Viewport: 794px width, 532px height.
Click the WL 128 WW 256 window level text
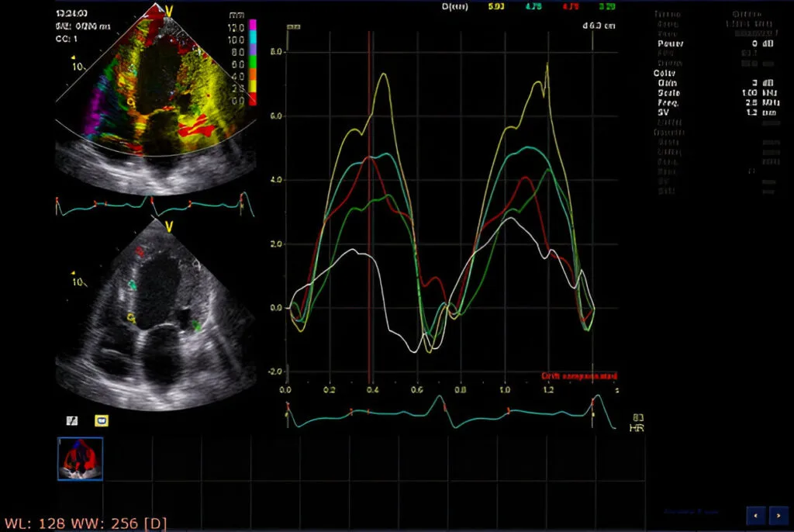pyautogui.click(x=85, y=523)
